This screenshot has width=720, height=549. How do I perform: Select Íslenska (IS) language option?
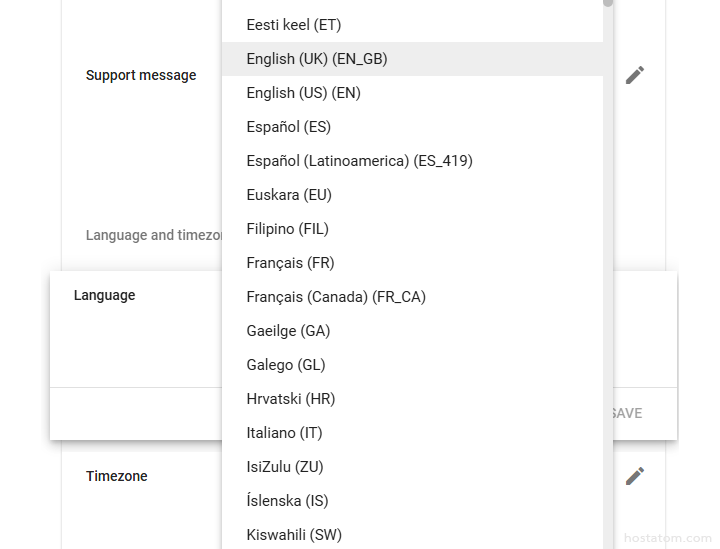(288, 501)
